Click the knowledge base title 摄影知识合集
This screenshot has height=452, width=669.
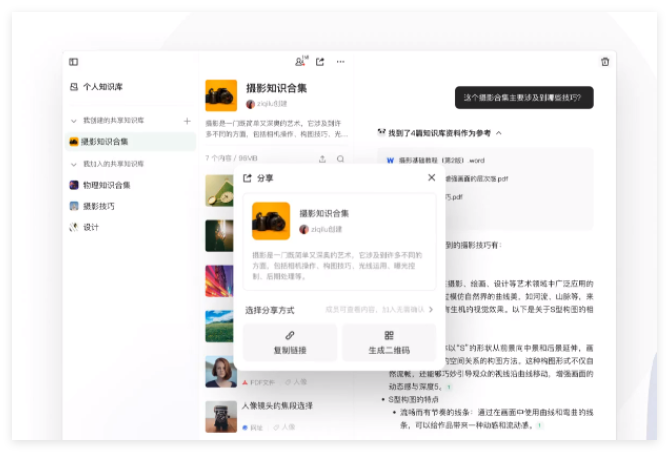pyautogui.click(x=276, y=88)
